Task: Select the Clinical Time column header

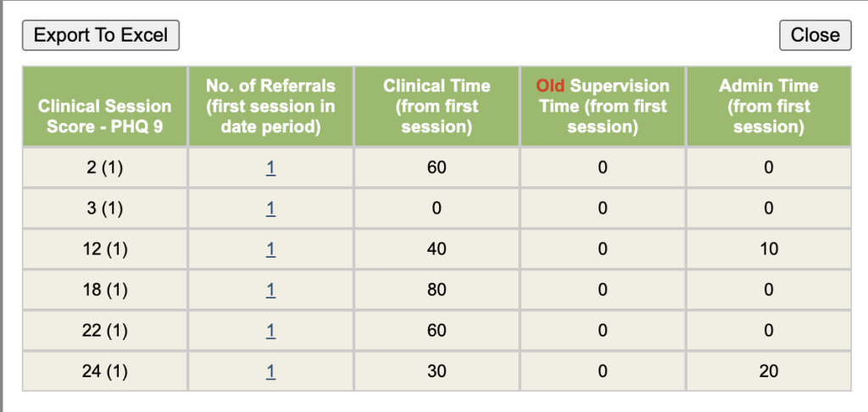Action: [437, 107]
